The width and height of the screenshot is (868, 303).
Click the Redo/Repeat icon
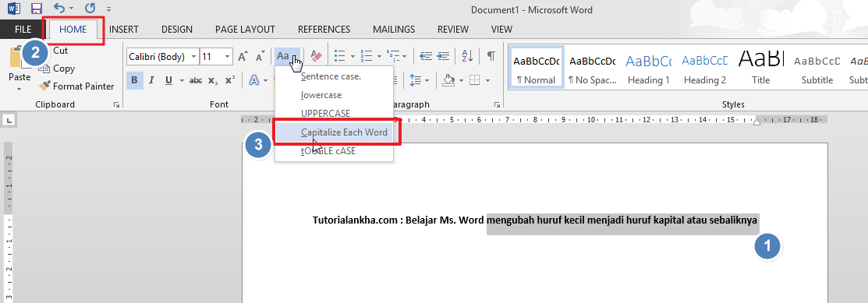[90, 9]
